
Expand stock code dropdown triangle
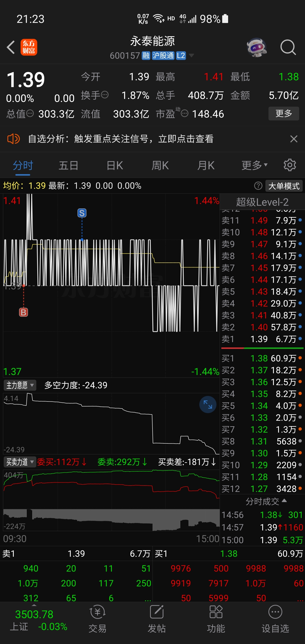pyautogui.click(x=191, y=56)
